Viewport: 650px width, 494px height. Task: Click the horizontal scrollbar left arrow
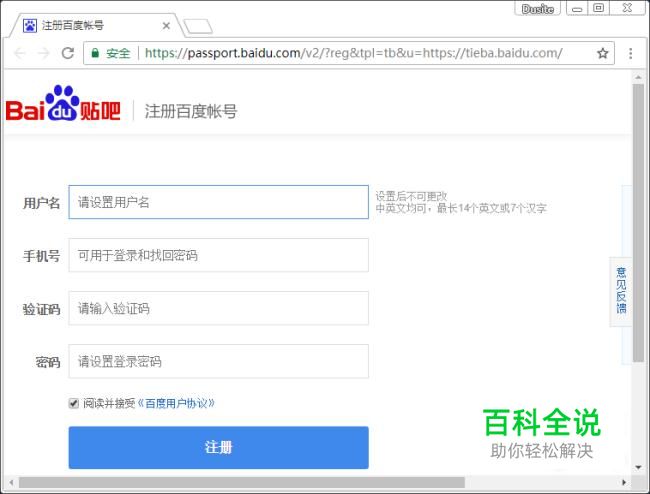(11, 482)
